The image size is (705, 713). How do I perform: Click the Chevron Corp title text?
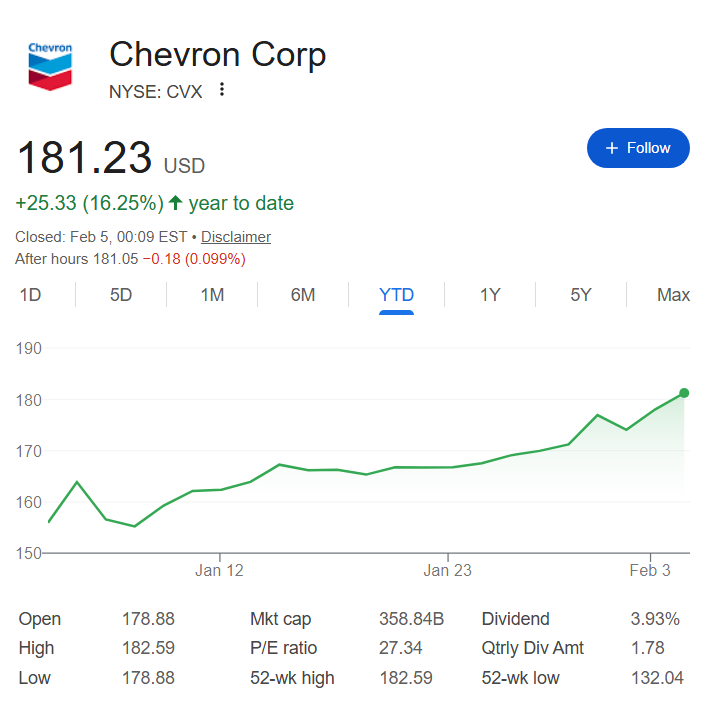tap(217, 54)
